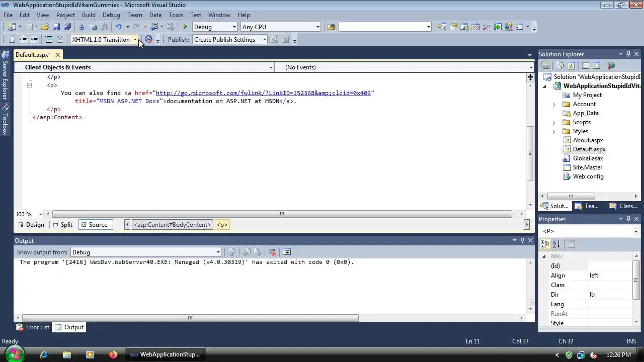Open the Debug solution configuration dropdown
This screenshot has width=644, height=362.
coord(234,27)
